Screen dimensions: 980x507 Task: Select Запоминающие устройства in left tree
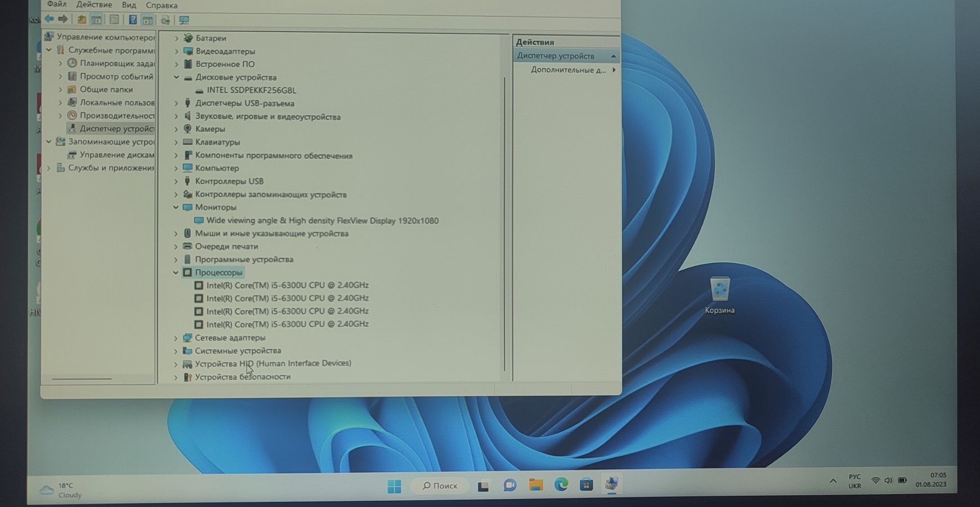click(111, 142)
